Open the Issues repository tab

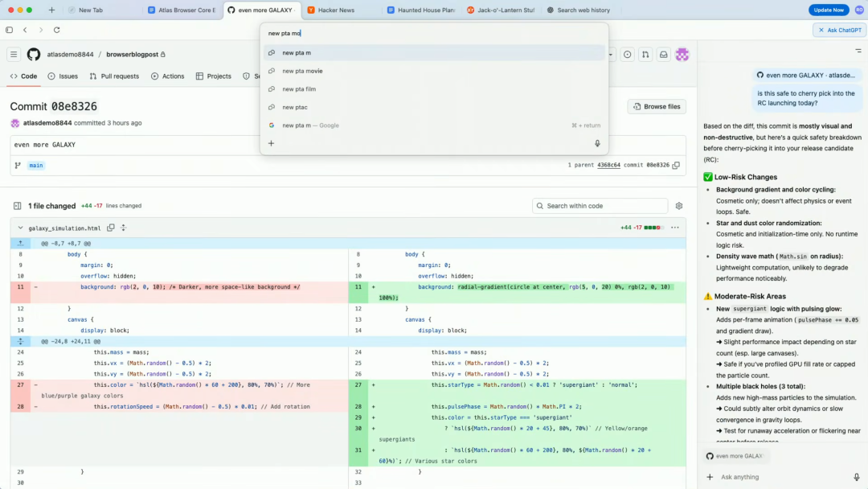[x=63, y=76]
